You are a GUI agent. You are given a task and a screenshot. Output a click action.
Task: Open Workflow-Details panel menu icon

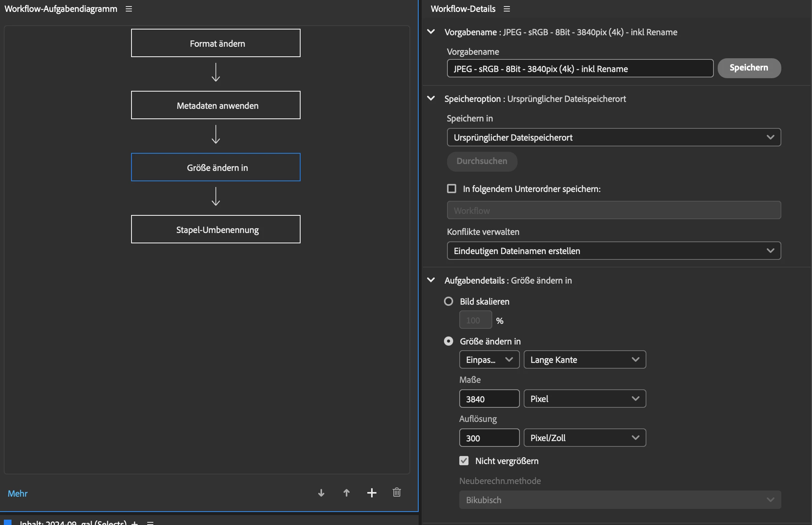(x=507, y=9)
